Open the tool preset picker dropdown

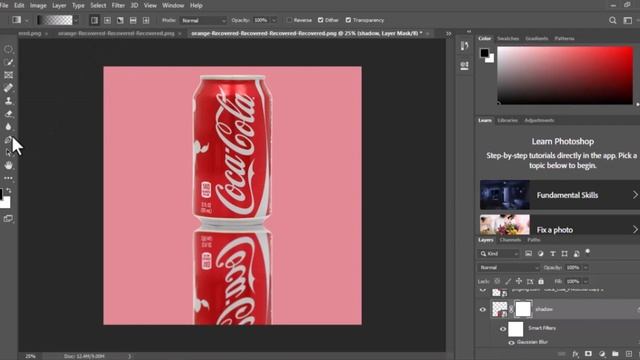click(27, 20)
